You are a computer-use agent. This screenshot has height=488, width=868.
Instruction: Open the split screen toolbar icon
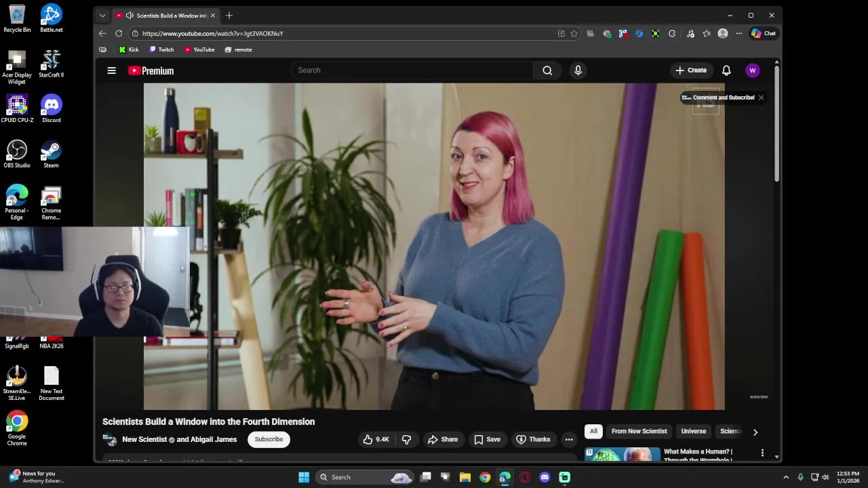pos(561,33)
